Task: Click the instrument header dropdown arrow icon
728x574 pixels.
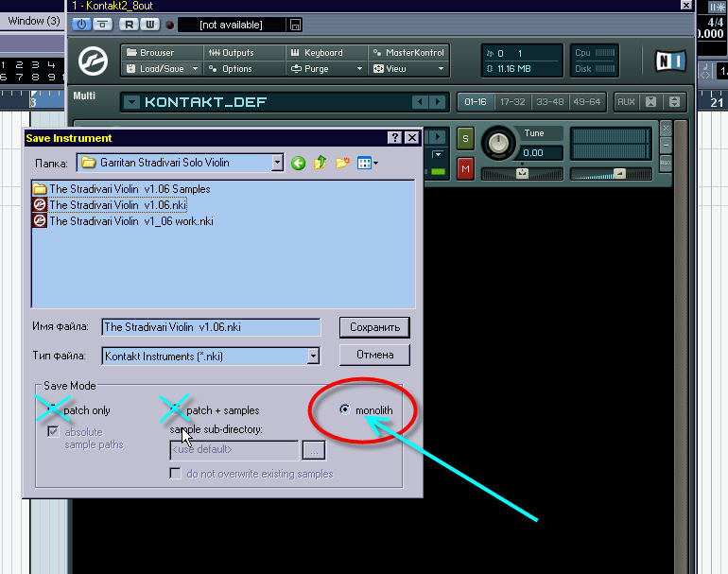Action: click(x=438, y=154)
